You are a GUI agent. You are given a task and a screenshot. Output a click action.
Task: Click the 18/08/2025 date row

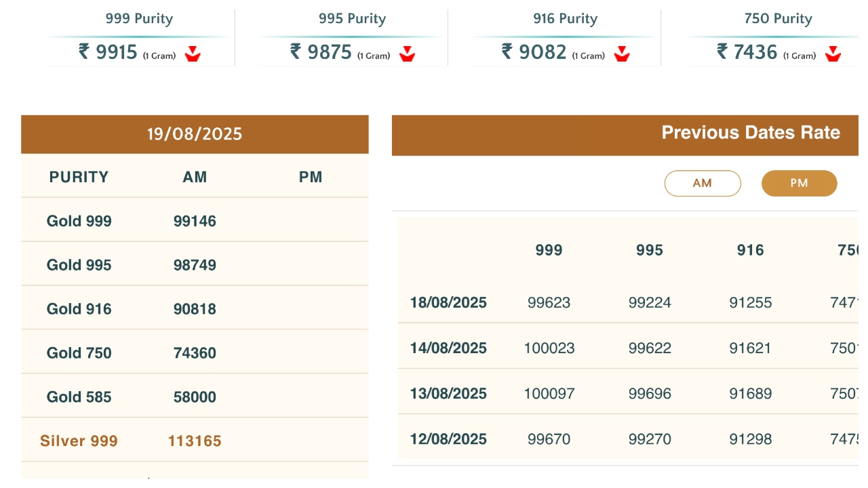(448, 302)
